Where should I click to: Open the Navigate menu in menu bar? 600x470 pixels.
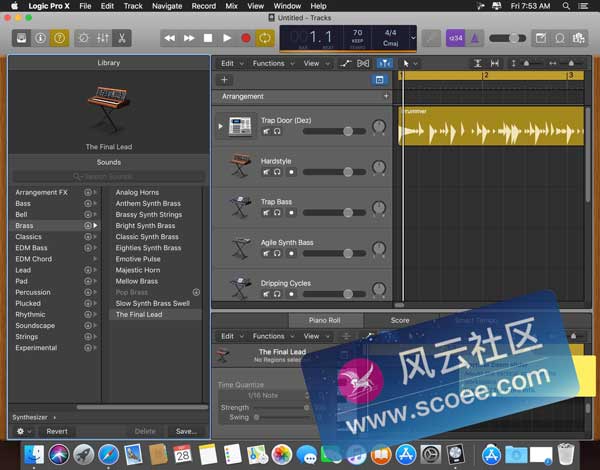(167, 6)
